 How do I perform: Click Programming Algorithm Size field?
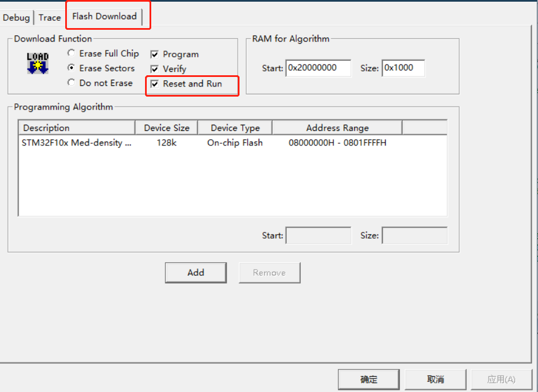click(x=414, y=235)
